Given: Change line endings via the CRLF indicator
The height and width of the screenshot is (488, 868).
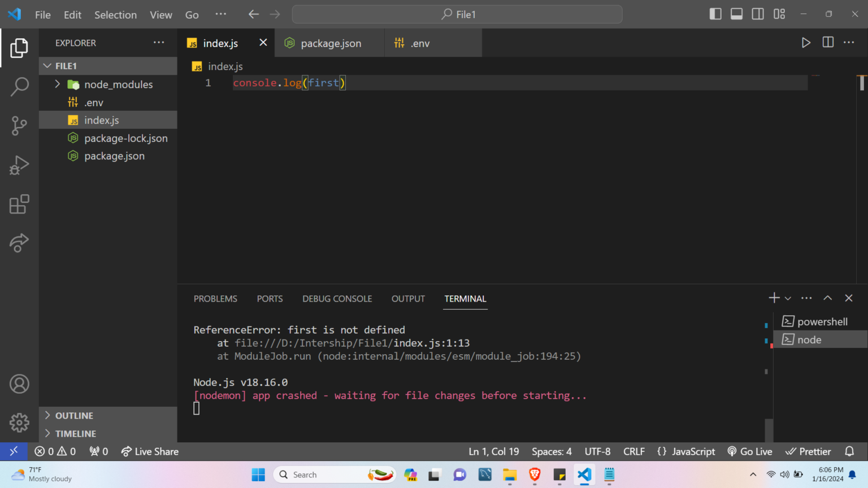Looking at the screenshot, I should pos(634,451).
